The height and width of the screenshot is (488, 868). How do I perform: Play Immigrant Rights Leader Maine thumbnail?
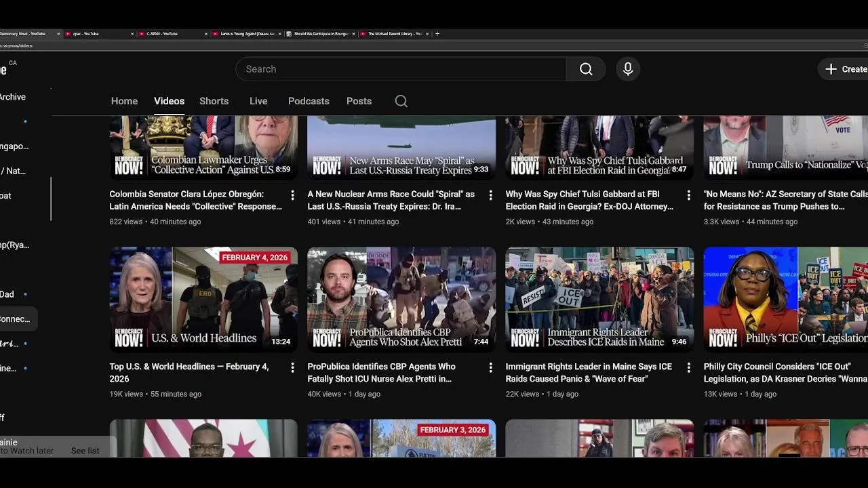[x=599, y=300]
